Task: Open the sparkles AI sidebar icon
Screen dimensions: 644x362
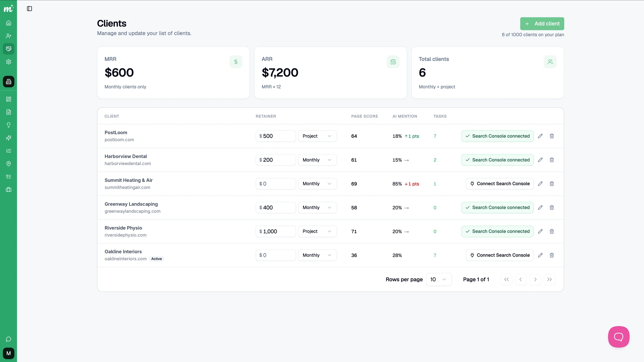Action: click(9, 138)
